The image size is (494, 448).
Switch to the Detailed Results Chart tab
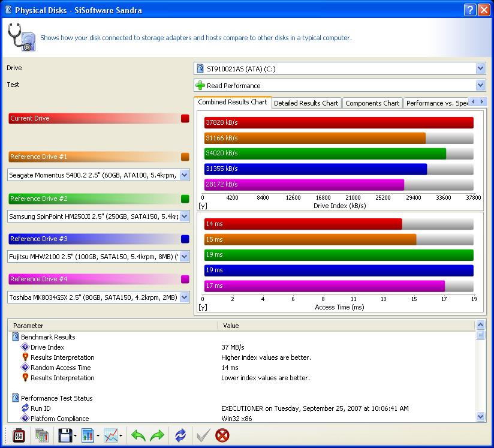tap(306, 103)
